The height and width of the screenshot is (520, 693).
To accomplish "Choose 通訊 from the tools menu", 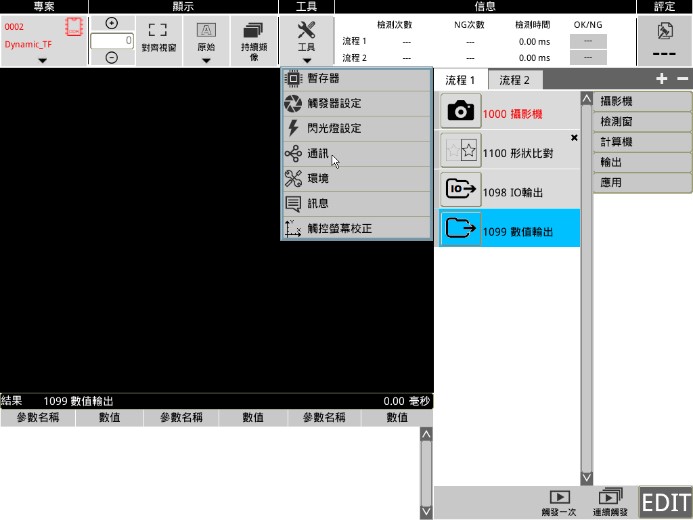I will pyautogui.click(x=318, y=154).
